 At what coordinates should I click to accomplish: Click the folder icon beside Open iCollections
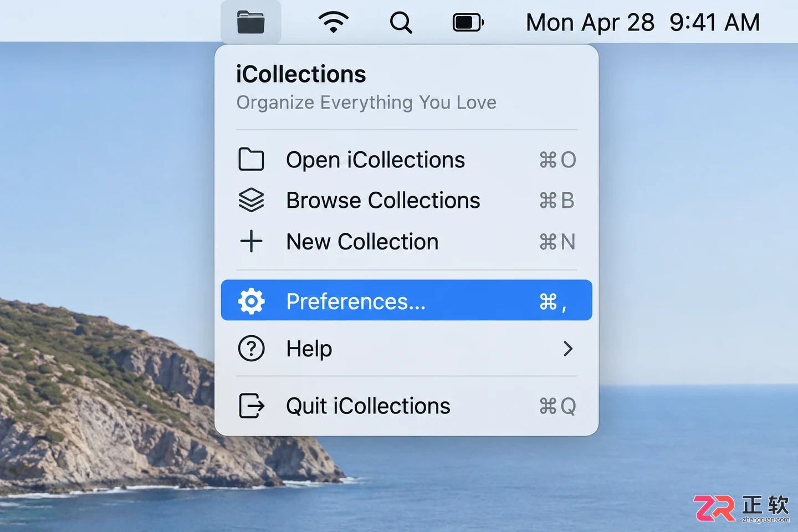tap(251, 160)
